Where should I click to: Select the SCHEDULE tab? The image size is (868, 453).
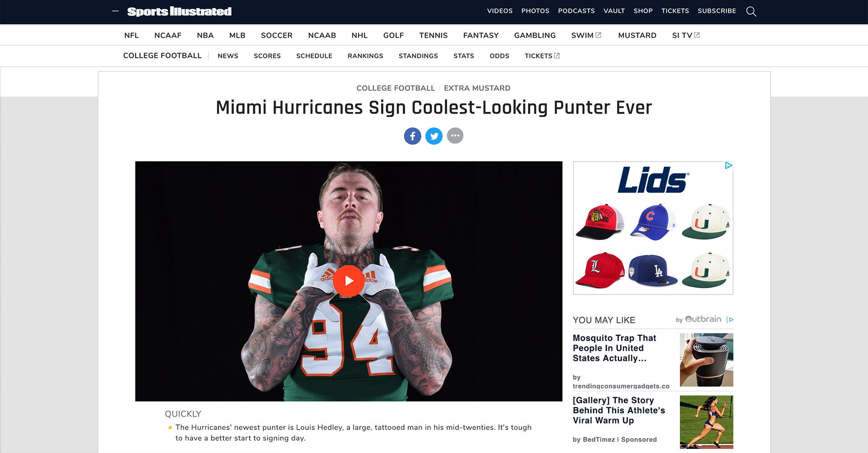pyautogui.click(x=314, y=56)
